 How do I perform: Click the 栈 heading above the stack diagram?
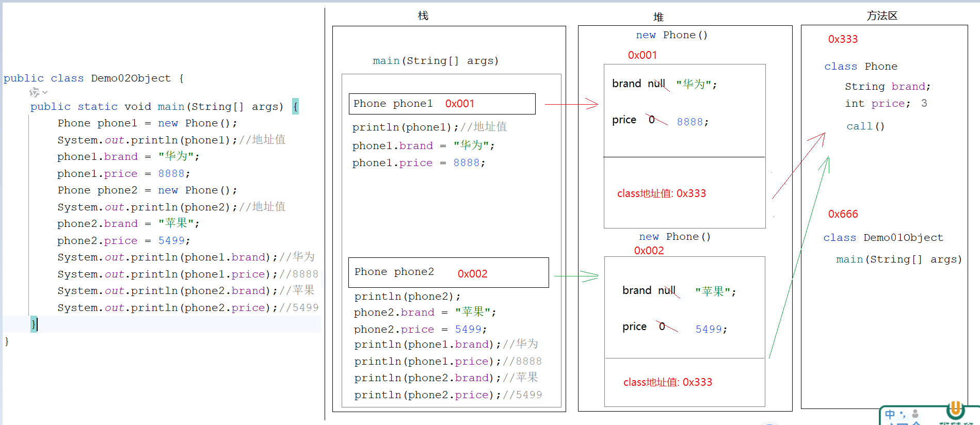(423, 16)
